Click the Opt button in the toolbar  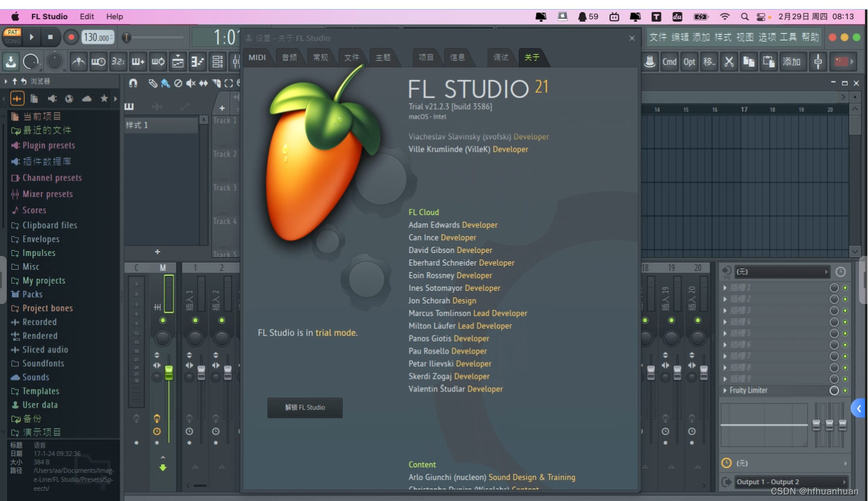(x=690, y=61)
